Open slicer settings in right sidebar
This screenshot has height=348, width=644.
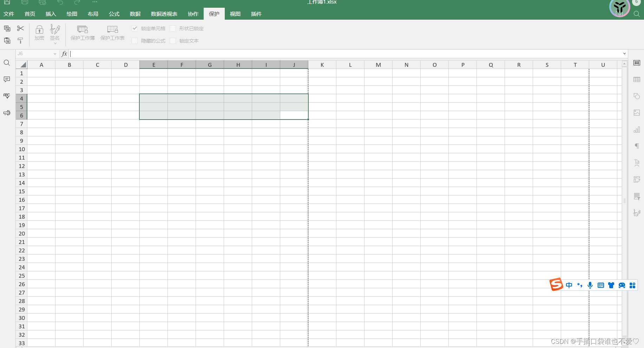tap(637, 196)
